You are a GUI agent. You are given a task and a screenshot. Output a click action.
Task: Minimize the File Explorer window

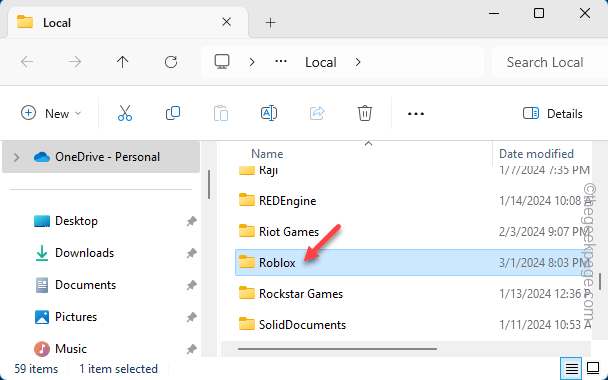(x=494, y=14)
